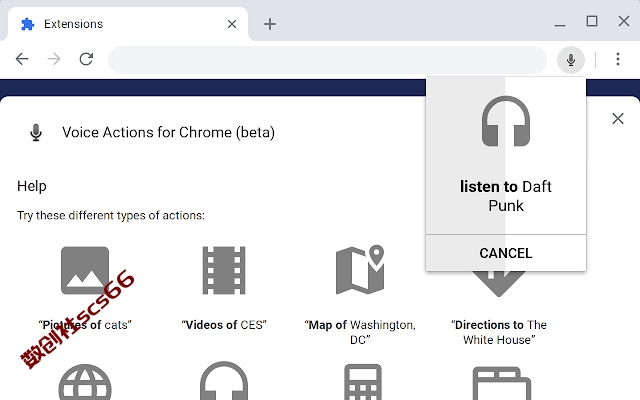Screen dimensions: 640x400
Task: Click the film strip icon above "Videos of CES"
Action: (x=224, y=270)
